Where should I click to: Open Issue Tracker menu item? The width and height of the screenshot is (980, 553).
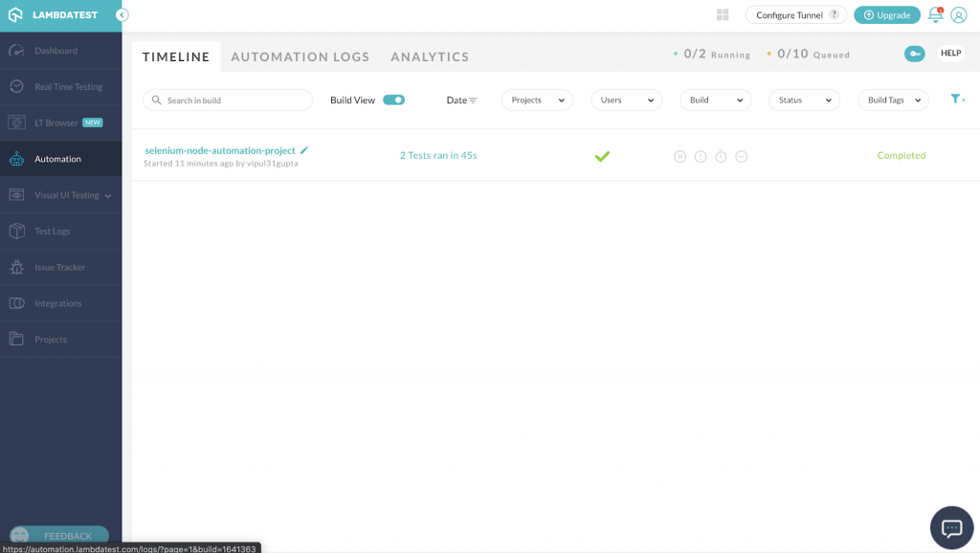pos(60,268)
